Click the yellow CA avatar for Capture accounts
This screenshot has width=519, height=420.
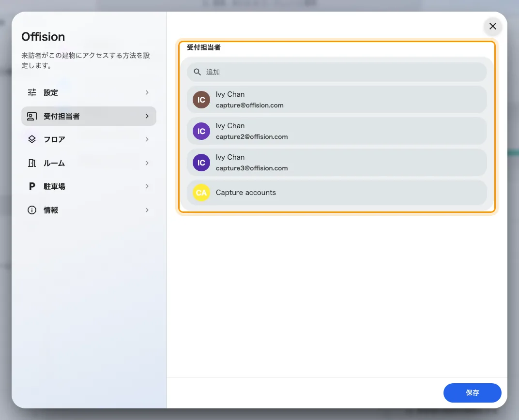201,193
